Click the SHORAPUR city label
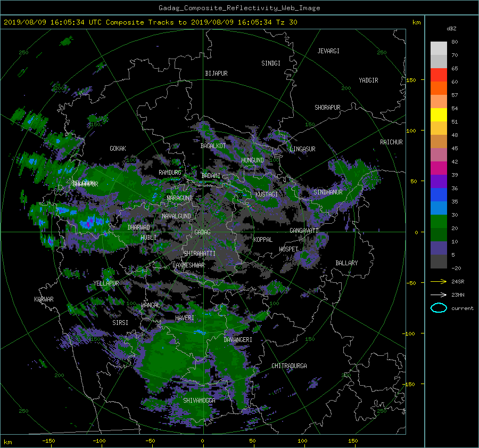Screen dimensions: 479x448 (x=327, y=108)
